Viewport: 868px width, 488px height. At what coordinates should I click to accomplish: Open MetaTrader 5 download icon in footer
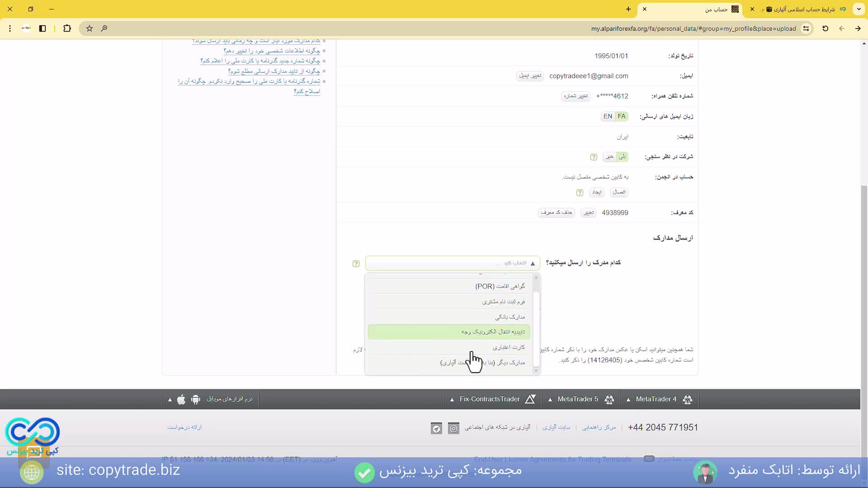click(x=609, y=399)
